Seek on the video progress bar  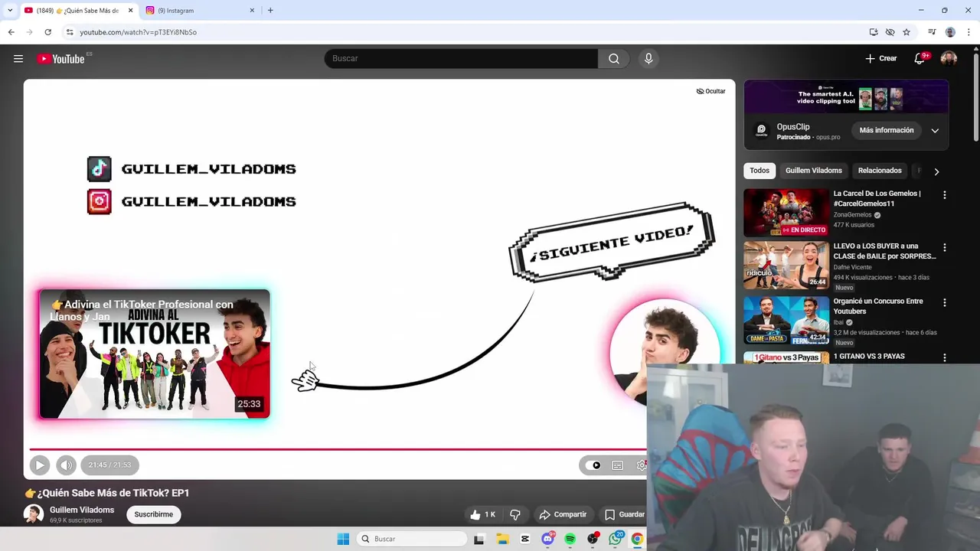tap(337, 449)
